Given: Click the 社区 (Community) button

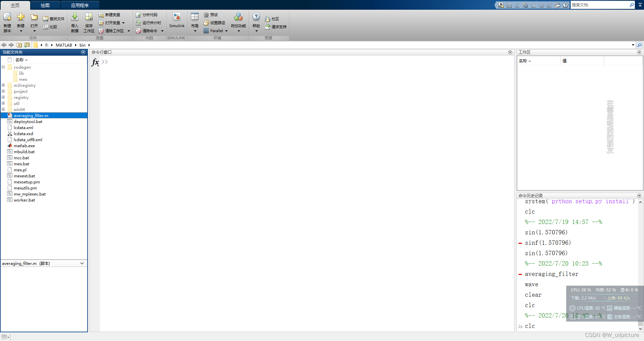Looking at the screenshot, I should pyautogui.click(x=272, y=19).
